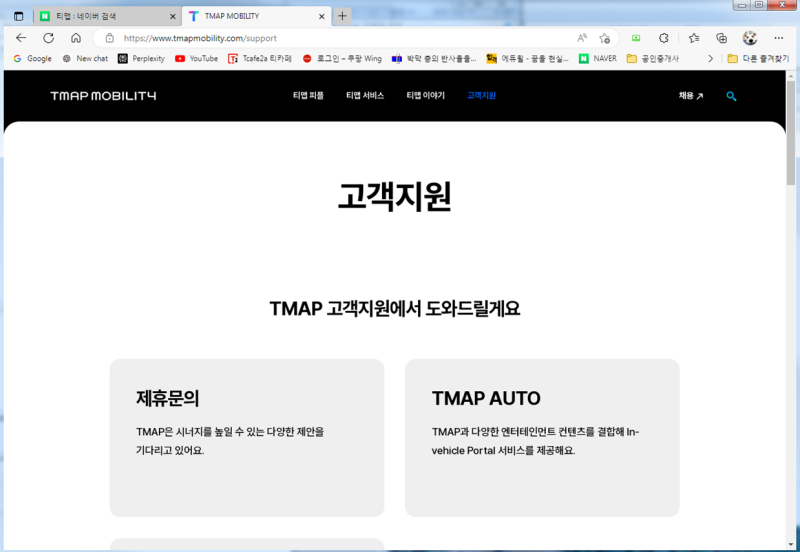Open the 에듀윌 bookmark

tap(528, 59)
